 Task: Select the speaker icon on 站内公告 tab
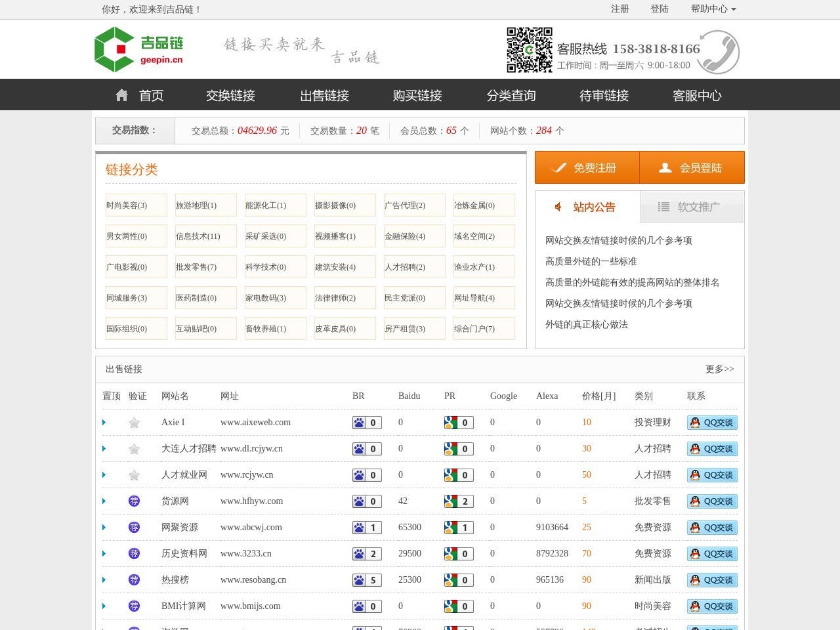tap(558, 207)
